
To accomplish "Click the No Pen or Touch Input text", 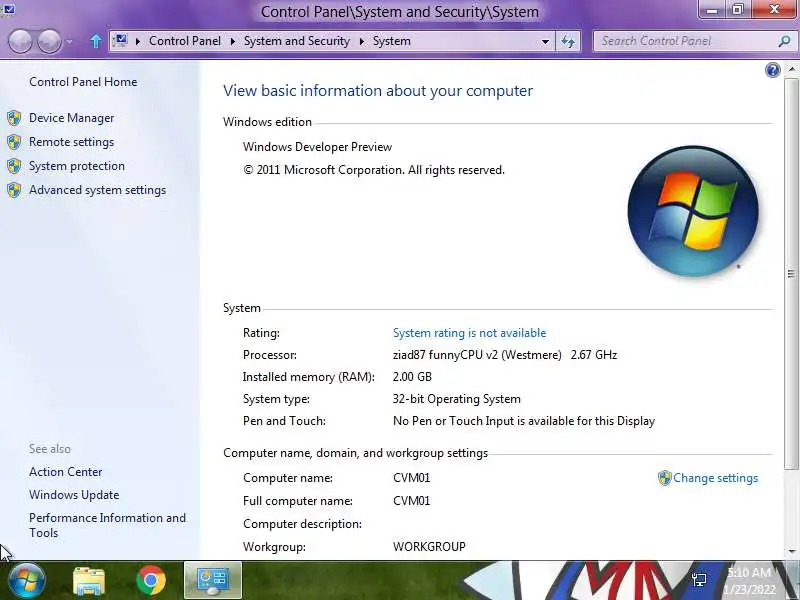I will tap(524, 421).
